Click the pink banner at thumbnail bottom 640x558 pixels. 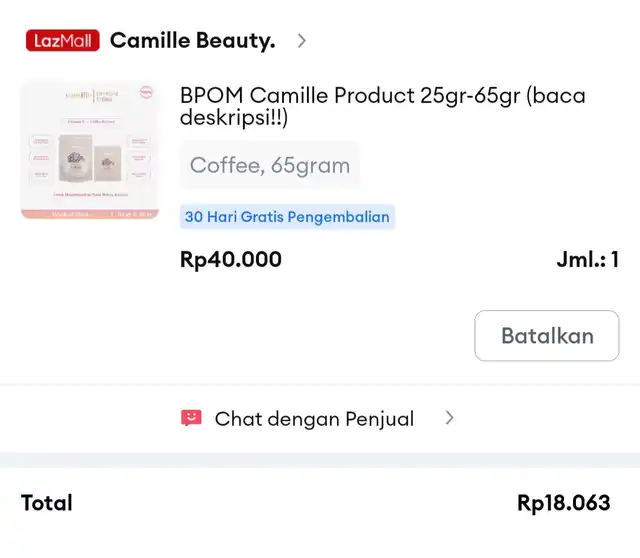(90, 214)
